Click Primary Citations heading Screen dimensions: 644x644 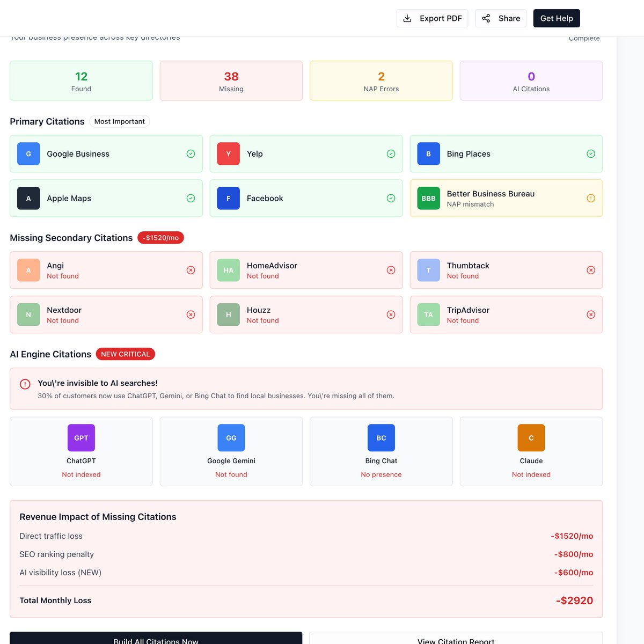(x=47, y=121)
